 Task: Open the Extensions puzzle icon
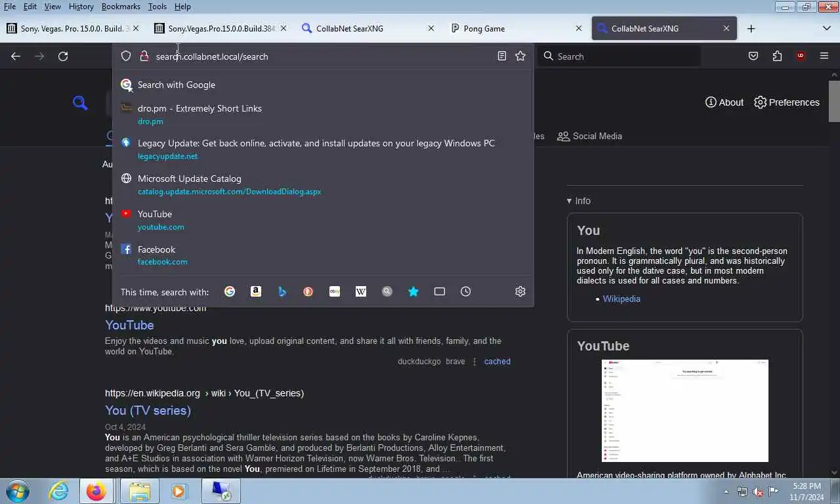click(777, 56)
